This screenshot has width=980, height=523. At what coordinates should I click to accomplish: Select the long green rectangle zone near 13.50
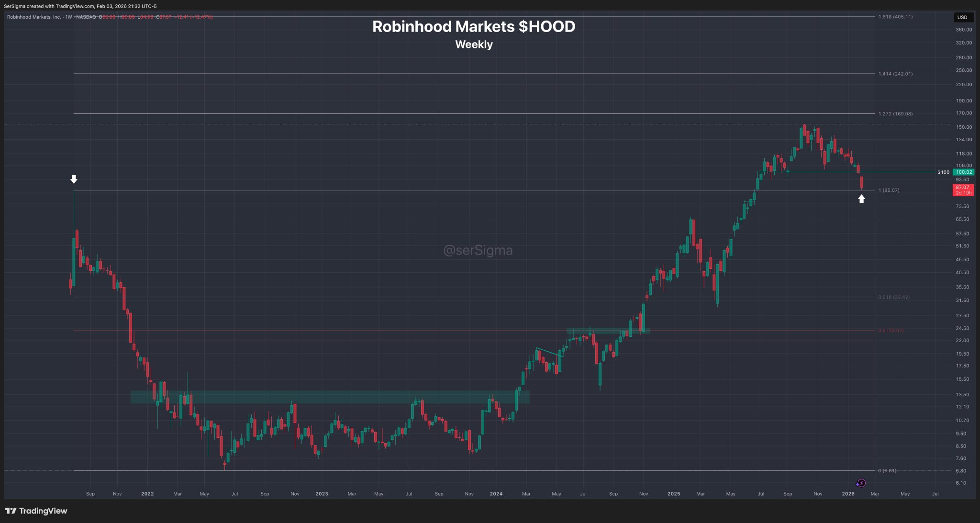330,397
